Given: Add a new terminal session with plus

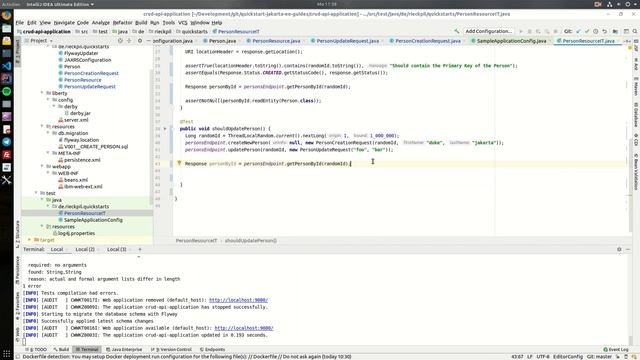Looking at the screenshot, I should click(x=140, y=249).
